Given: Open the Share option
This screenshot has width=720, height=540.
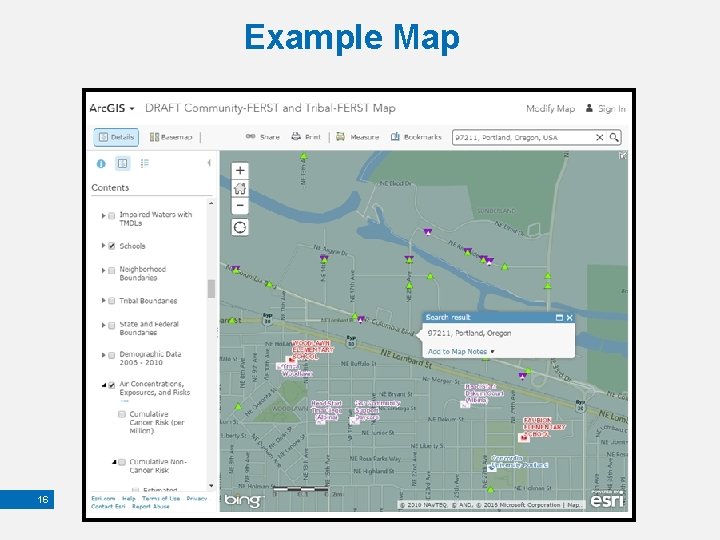Looking at the screenshot, I should [263, 137].
